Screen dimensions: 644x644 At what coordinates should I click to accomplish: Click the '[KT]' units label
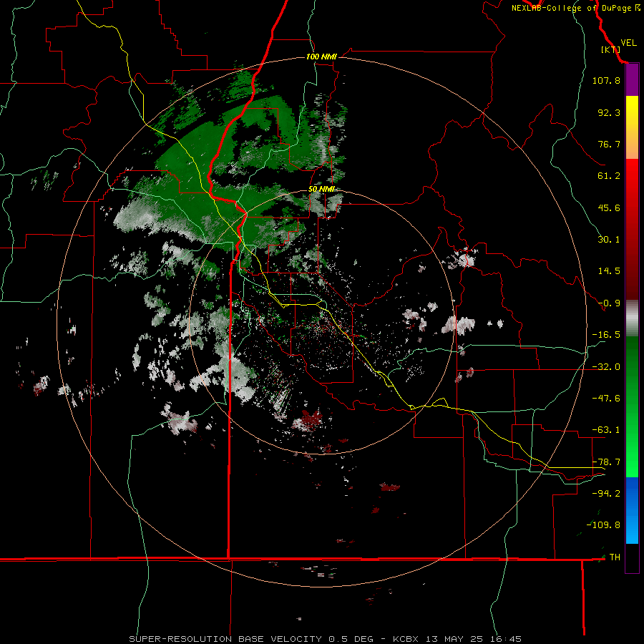tap(611, 49)
